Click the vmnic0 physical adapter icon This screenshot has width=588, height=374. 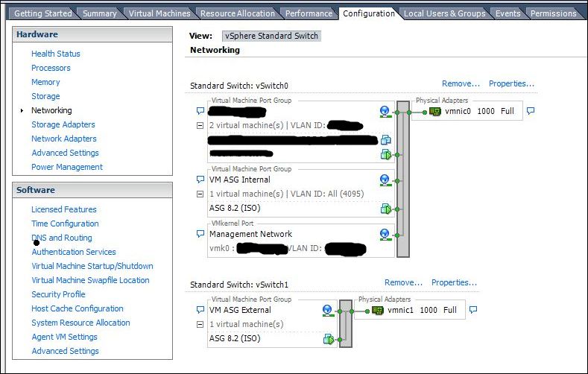point(435,112)
